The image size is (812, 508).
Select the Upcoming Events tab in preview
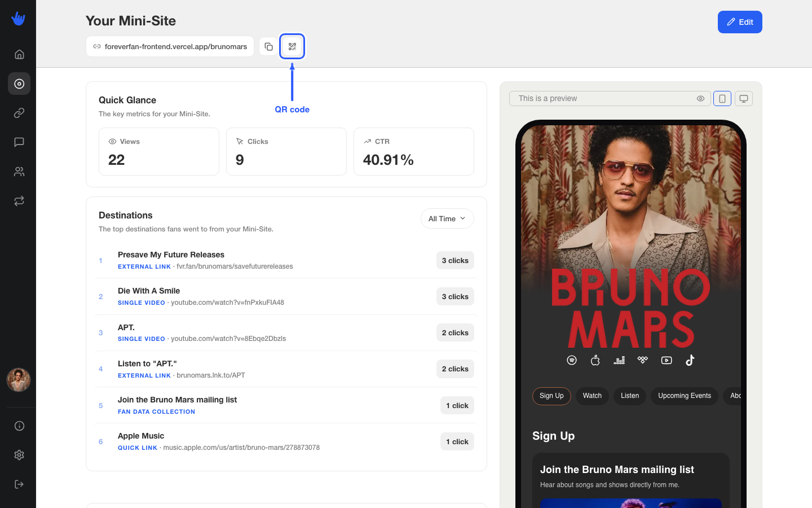click(x=685, y=396)
